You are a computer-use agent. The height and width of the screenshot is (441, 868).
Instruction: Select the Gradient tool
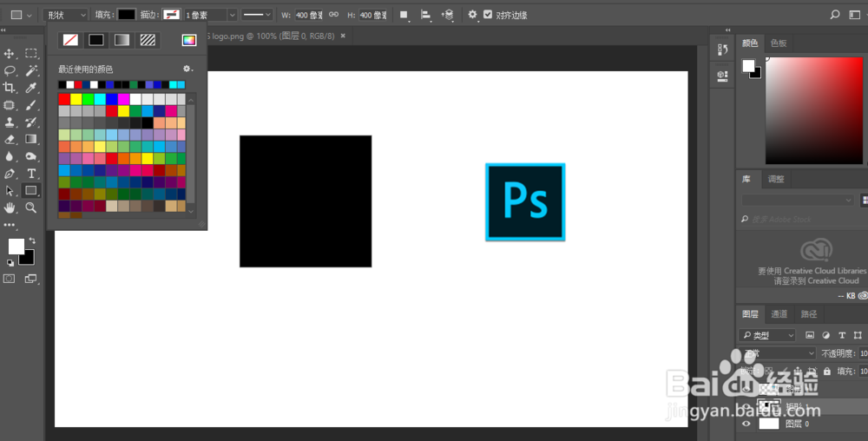click(31, 140)
